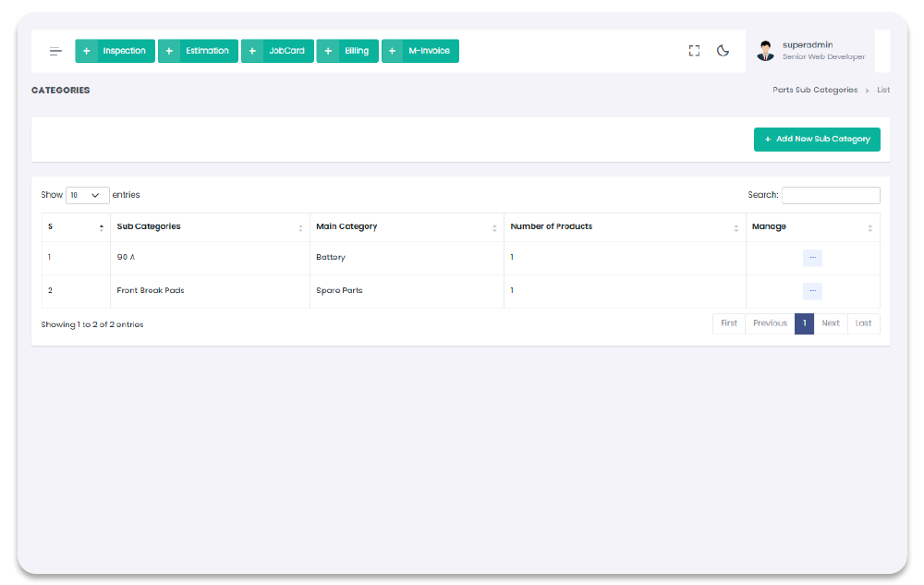This screenshot has height=585, width=924.
Task: Sort table by Sub Categories column
Action: click(x=209, y=227)
